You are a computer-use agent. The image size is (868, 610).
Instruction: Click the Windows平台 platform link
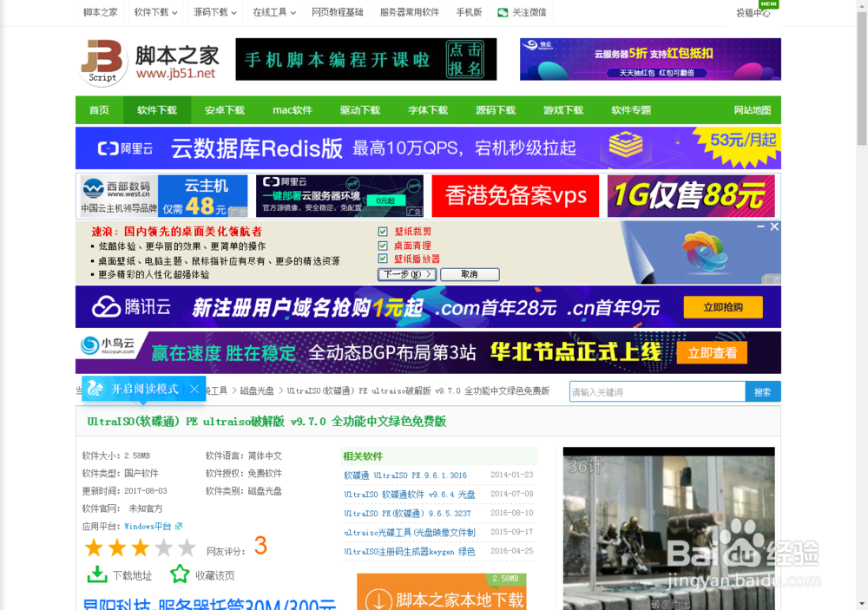[148, 526]
